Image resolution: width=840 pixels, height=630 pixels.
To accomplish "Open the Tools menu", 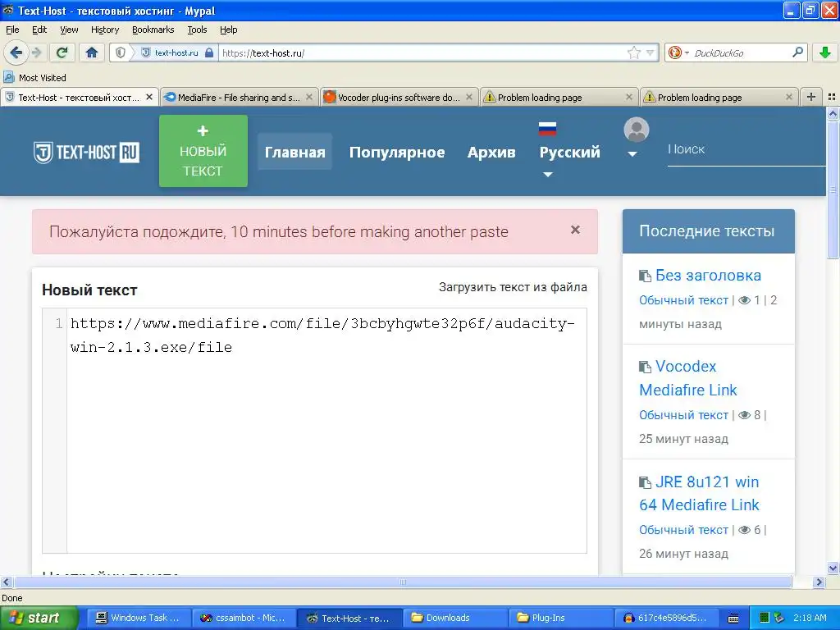I will point(197,30).
